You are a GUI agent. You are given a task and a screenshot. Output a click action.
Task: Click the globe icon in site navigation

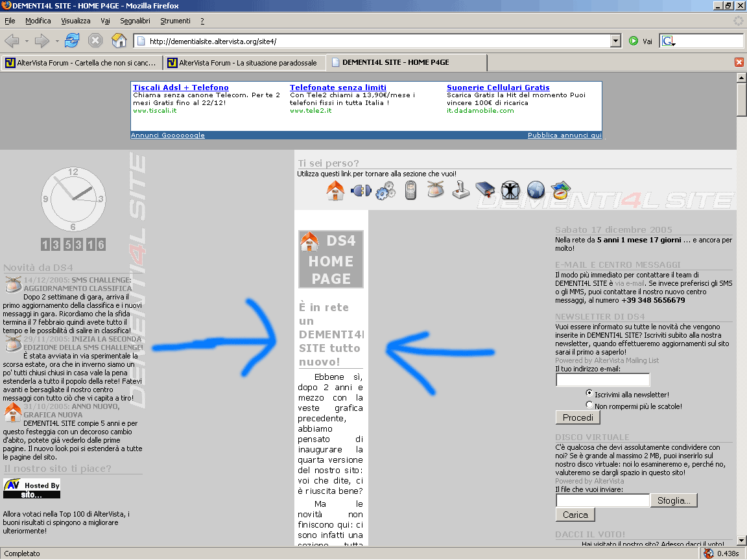pyautogui.click(x=535, y=191)
